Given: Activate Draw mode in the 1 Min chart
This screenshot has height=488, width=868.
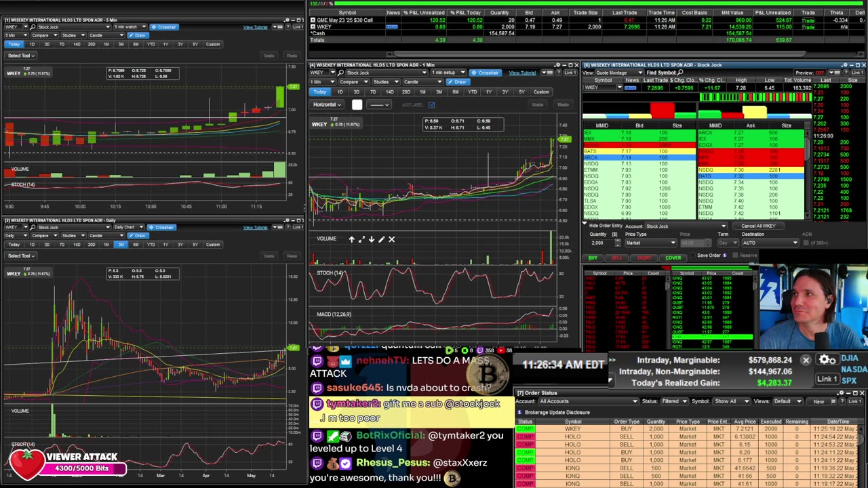Looking at the screenshot, I should [458, 82].
